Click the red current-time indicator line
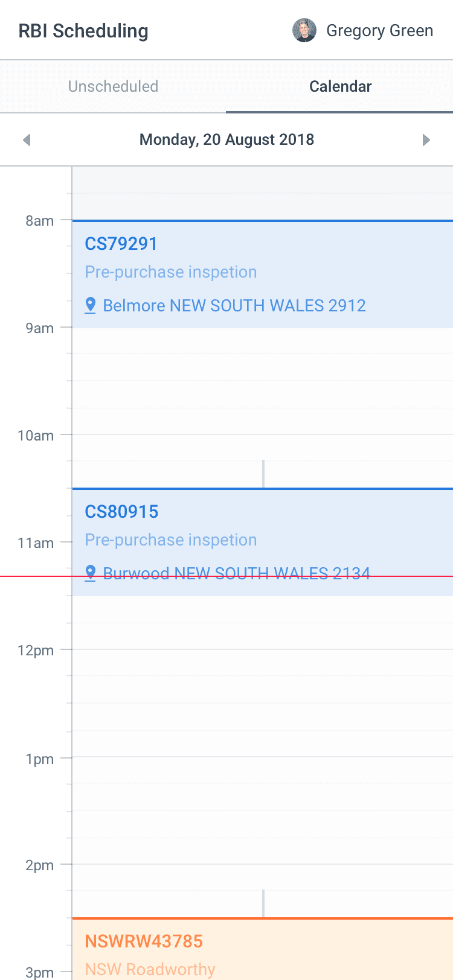 click(226, 576)
